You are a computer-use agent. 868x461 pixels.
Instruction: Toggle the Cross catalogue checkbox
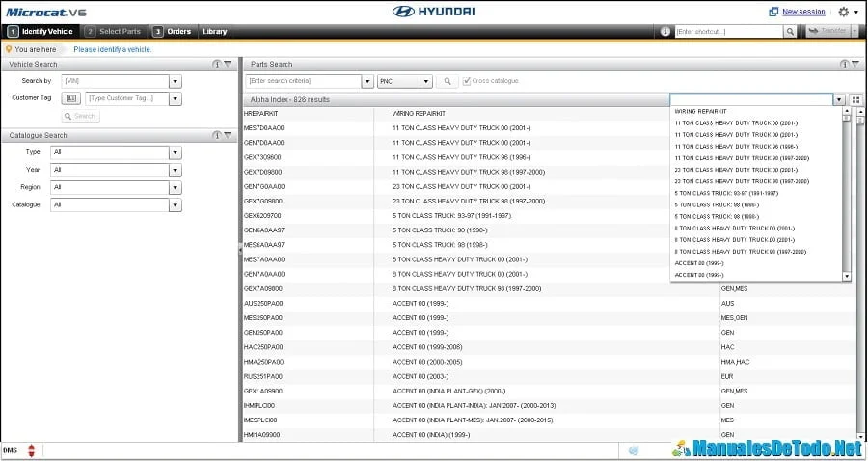467,81
